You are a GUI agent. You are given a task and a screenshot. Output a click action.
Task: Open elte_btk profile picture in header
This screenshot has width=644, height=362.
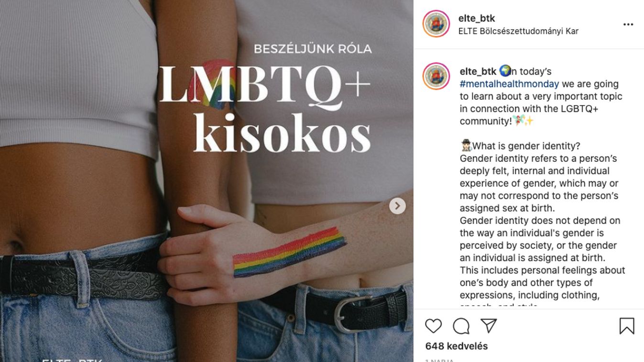[x=436, y=24]
